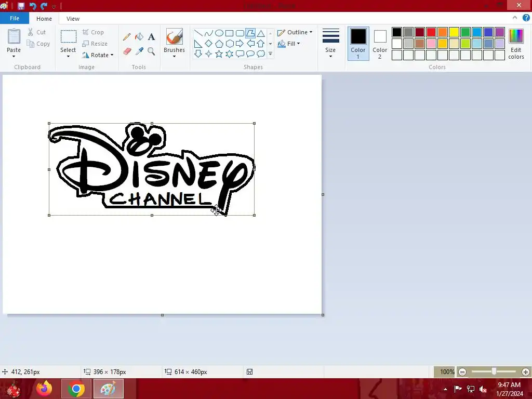This screenshot has height=399, width=532.
Task: Select the Up arrow shape
Action: tap(261, 44)
